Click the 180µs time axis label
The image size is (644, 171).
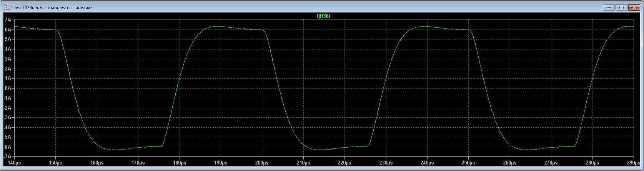click(x=180, y=163)
